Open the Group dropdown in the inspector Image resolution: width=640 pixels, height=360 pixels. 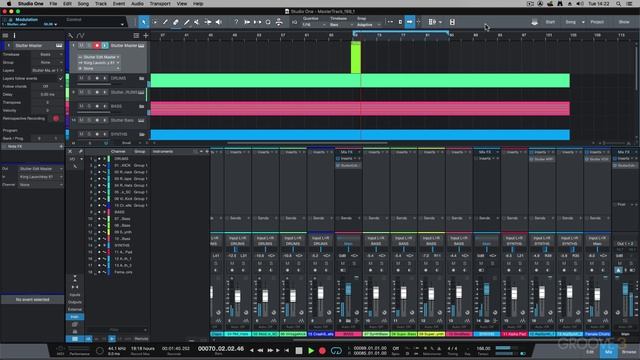48,62
